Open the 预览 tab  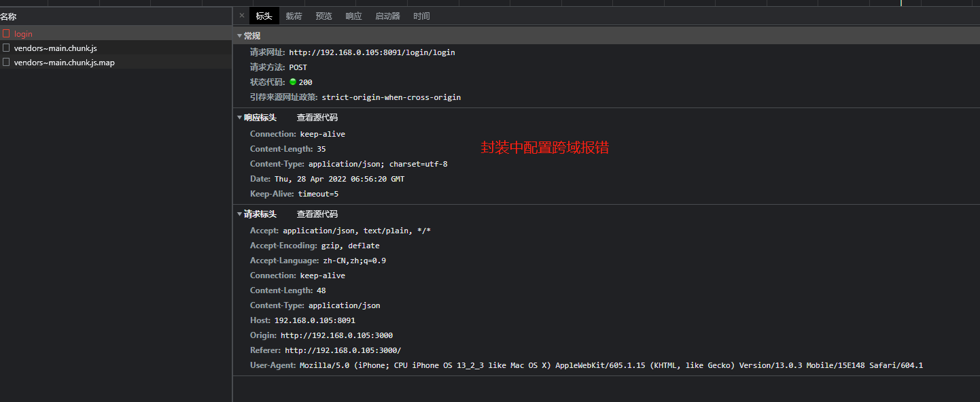[x=323, y=16]
